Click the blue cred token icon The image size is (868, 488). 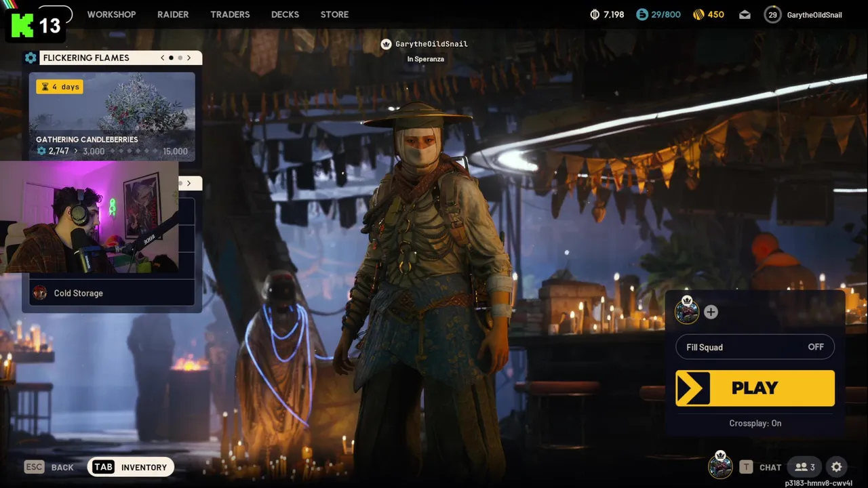tap(642, 14)
